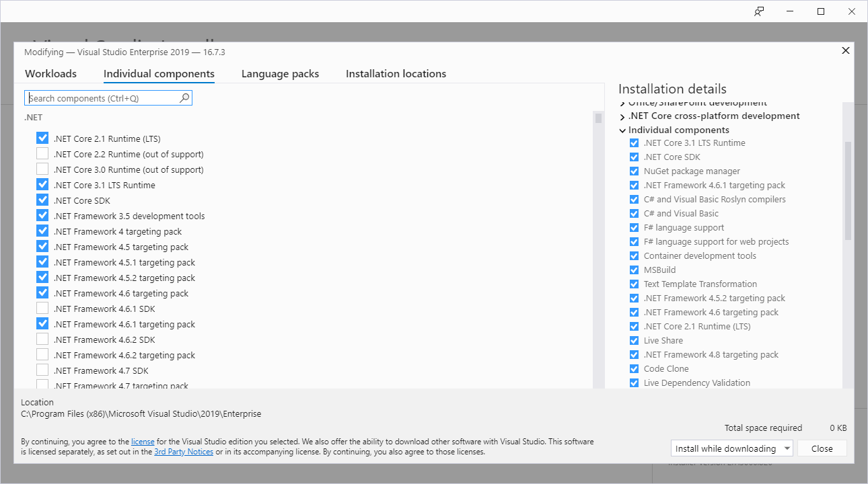Open the feedback icon in title bar

coord(759,11)
